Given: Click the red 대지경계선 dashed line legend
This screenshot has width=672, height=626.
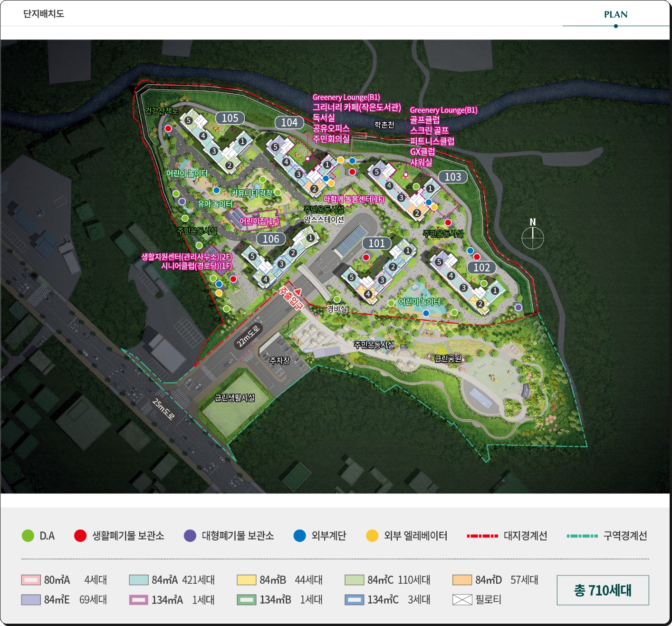Looking at the screenshot, I should 482,536.
